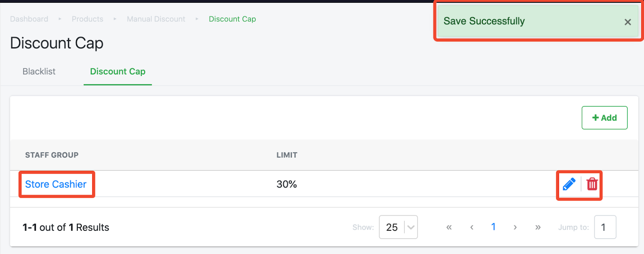This screenshot has width=644, height=254.
Task: Go to next page arrow
Action: [515, 227]
